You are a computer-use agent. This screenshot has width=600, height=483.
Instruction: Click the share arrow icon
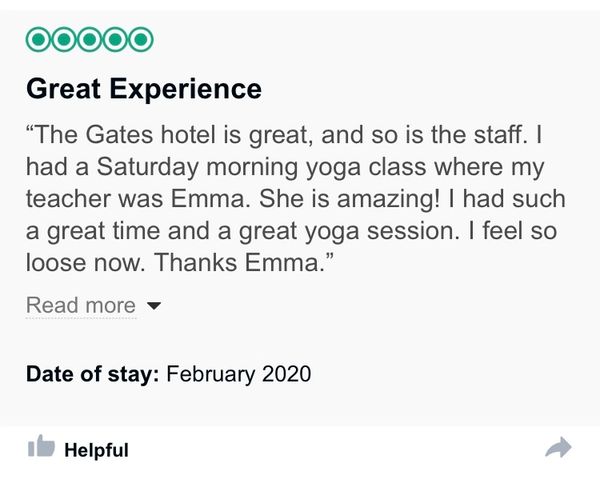tap(558, 448)
